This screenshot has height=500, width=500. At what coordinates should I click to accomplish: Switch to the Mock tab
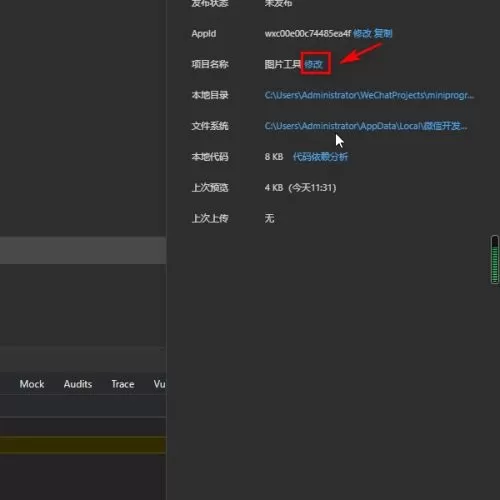(x=32, y=384)
